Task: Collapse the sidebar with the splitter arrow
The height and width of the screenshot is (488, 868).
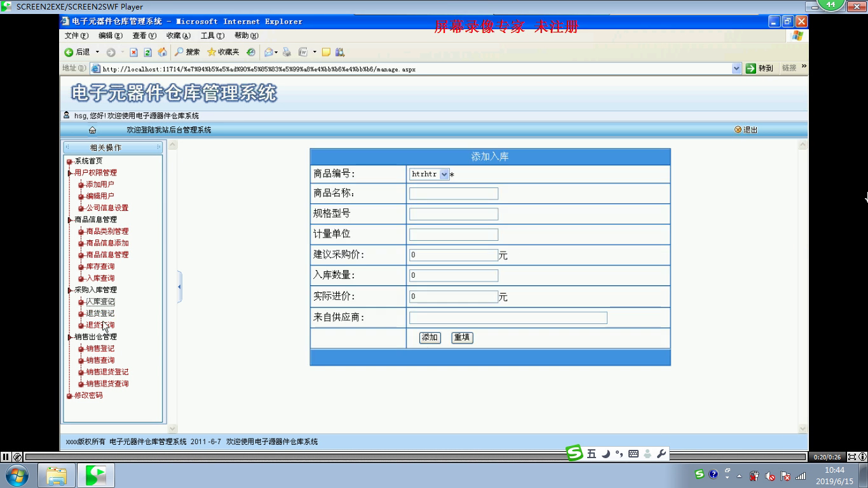Action: click(179, 287)
